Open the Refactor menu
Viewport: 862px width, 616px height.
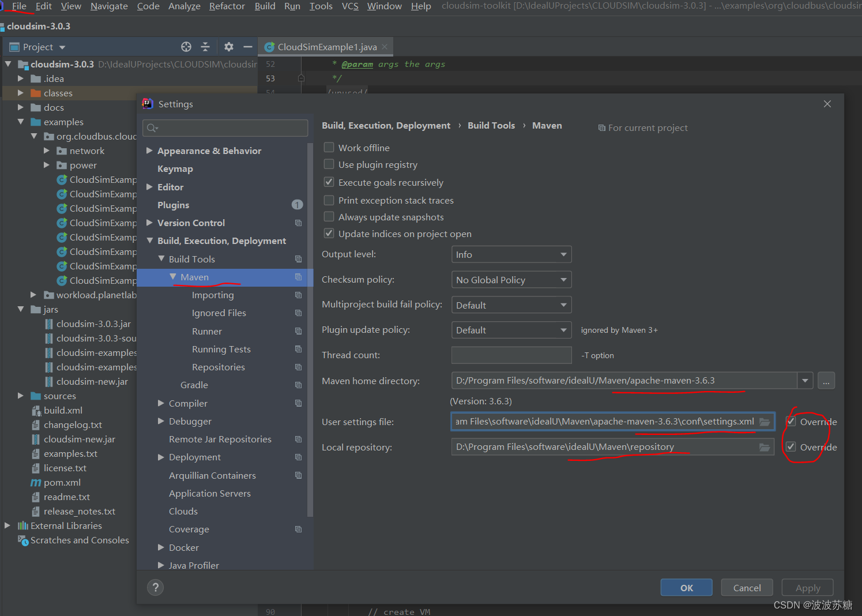point(227,6)
